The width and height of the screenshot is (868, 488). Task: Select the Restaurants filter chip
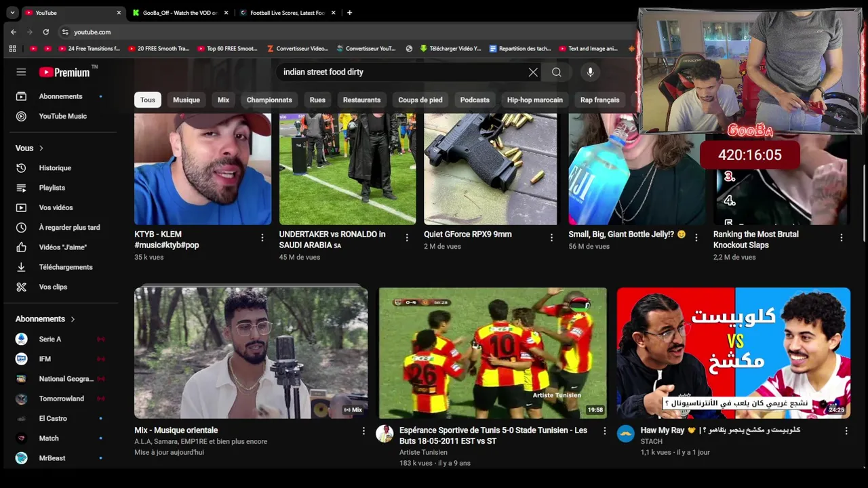pos(361,100)
